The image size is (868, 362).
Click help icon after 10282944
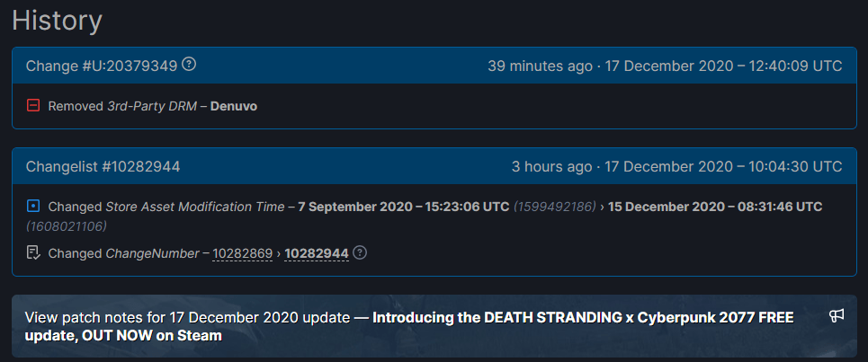[x=360, y=253]
